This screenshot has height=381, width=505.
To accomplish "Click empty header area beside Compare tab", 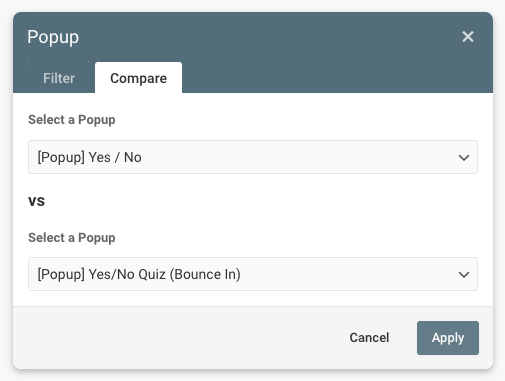I will click(333, 77).
